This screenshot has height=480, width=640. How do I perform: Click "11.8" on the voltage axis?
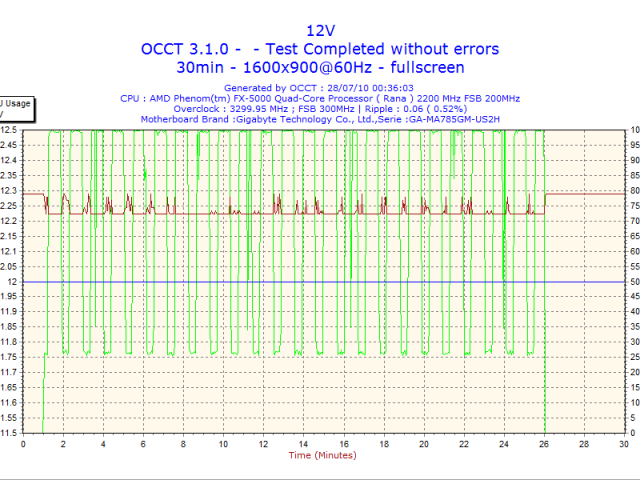pyautogui.click(x=8, y=342)
